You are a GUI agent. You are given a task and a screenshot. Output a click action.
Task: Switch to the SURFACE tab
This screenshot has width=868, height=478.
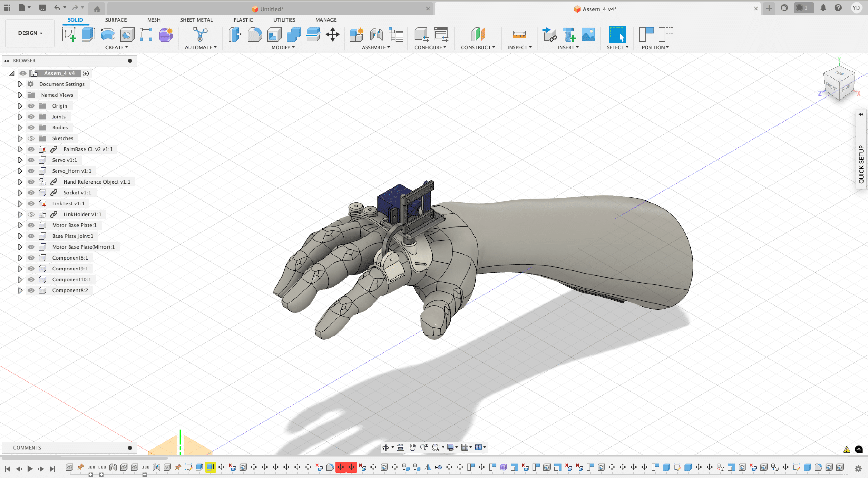coord(116,20)
